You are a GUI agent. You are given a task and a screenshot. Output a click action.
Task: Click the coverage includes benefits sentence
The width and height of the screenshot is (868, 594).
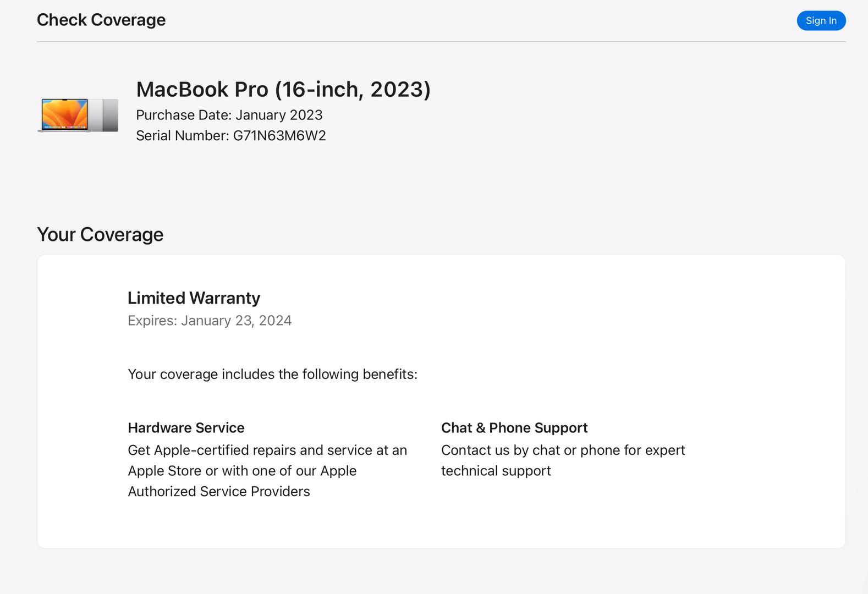[272, 374]
